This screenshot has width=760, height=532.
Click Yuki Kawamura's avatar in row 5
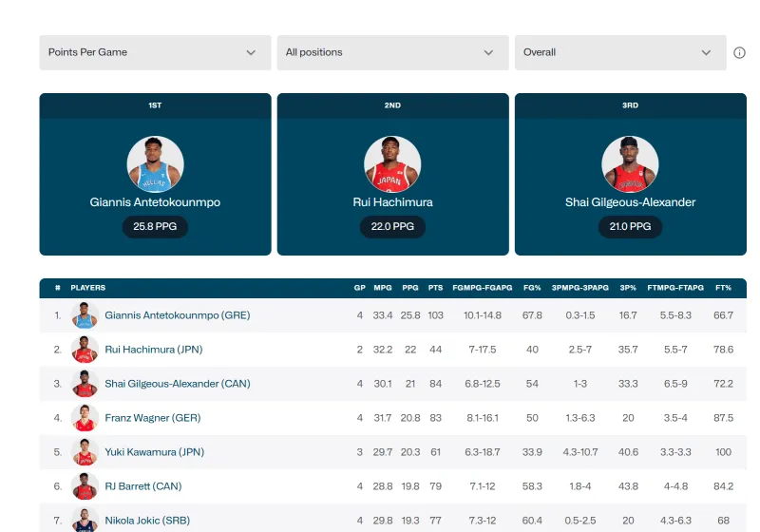85,452
